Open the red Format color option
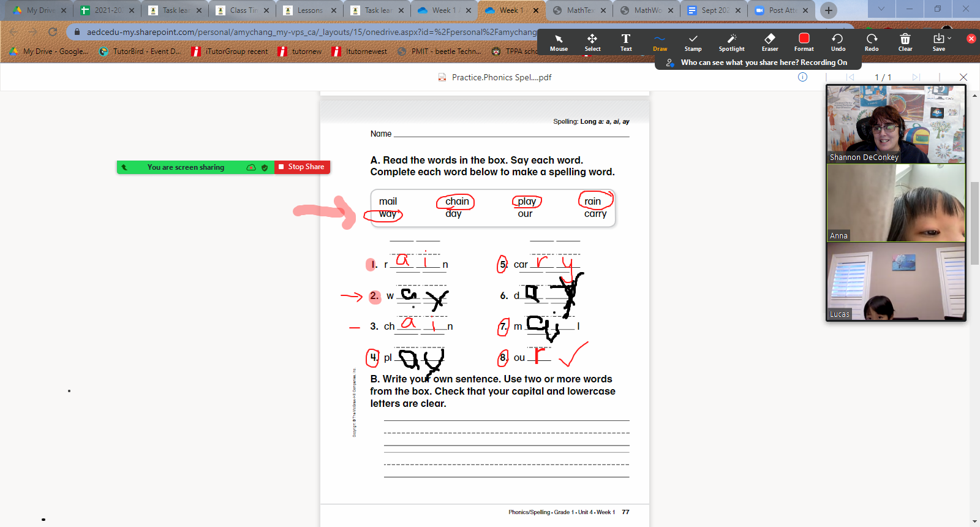Viewport: 980px width, 527px height. coord(804,42)
